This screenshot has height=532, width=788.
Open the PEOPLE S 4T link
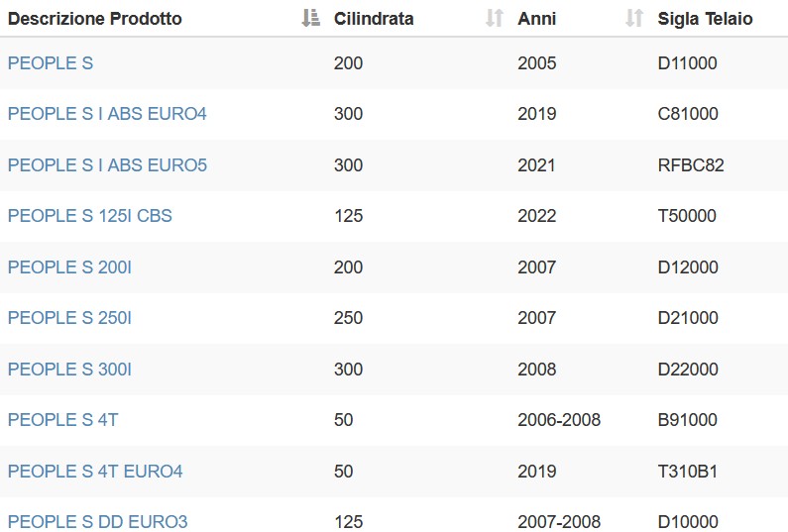coord(62,420)
